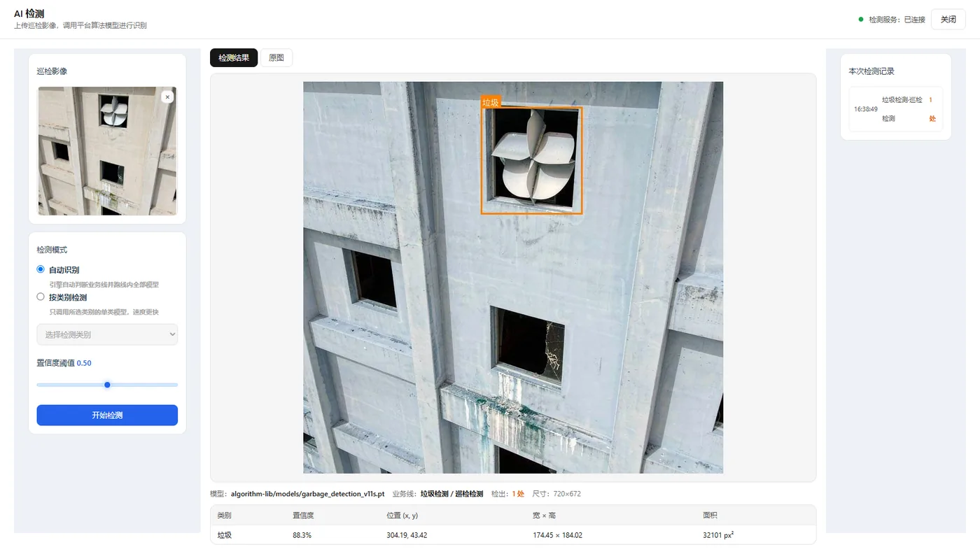Switch to the 检测结果 tab
980x554 pixels.
234,58
